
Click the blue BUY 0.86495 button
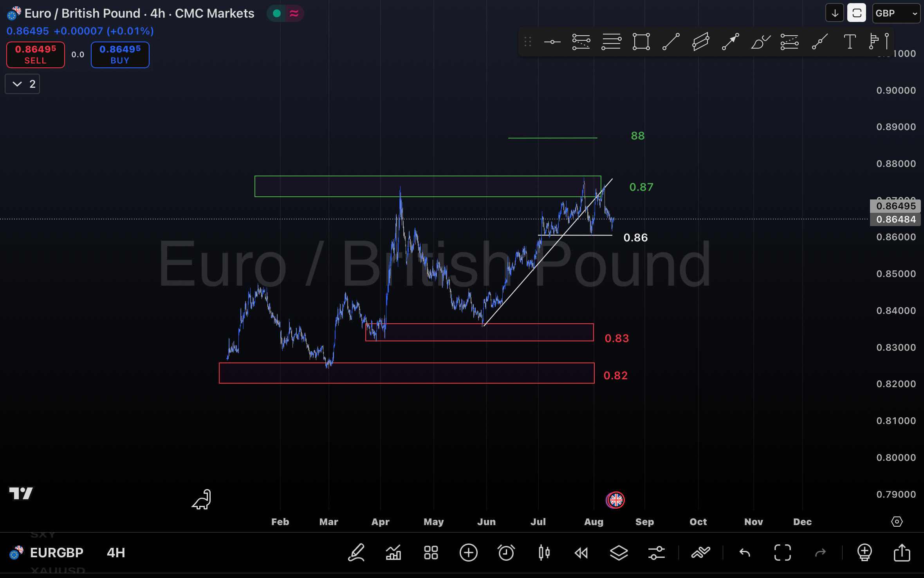(120, 55)
